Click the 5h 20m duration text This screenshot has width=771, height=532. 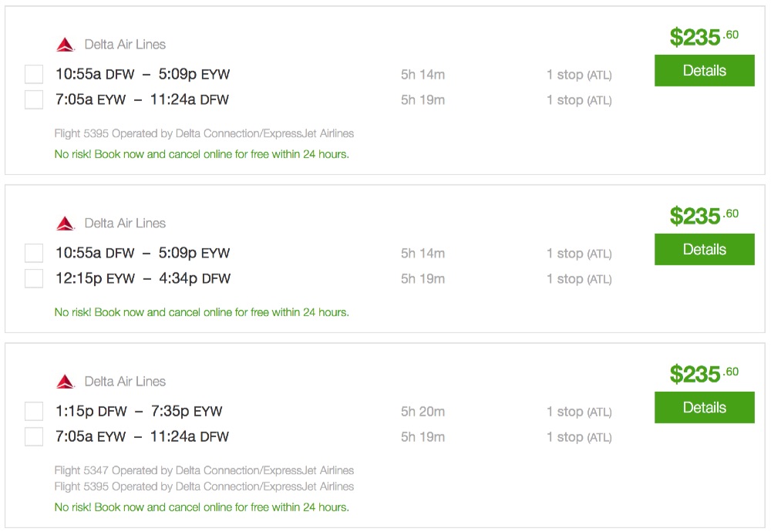click(x=423, y=412)
